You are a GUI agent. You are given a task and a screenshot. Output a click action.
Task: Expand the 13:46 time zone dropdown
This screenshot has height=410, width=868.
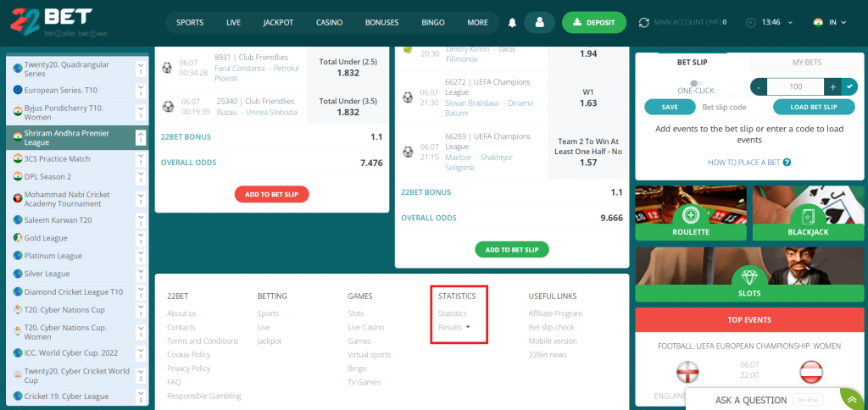tap(776, 22)
